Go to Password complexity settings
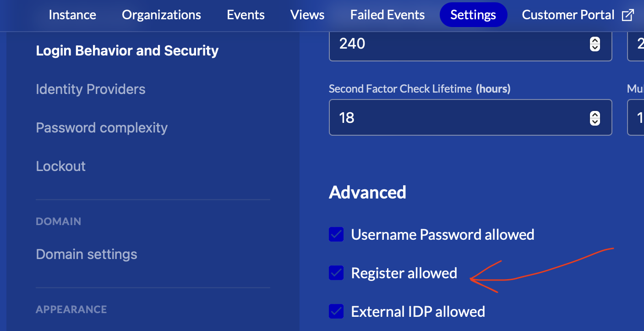 [x=102, y=127]
